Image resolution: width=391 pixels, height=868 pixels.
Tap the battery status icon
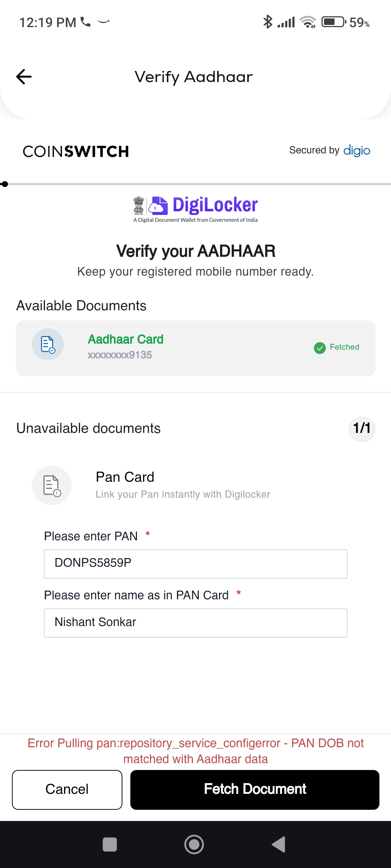[333, 22]
